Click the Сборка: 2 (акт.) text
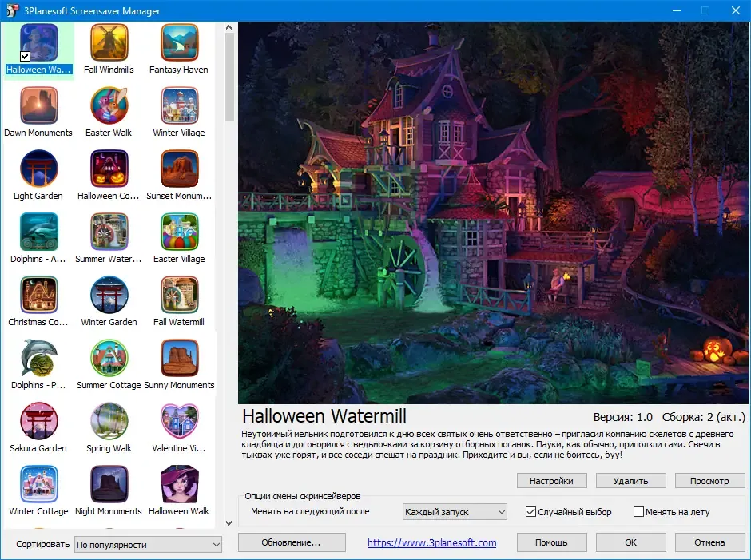 (704, 417)
